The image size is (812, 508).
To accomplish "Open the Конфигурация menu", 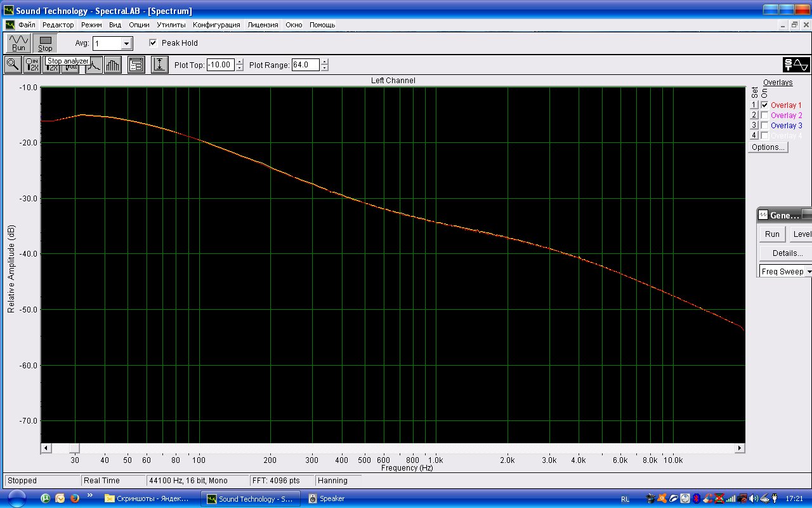I will 216,25.
